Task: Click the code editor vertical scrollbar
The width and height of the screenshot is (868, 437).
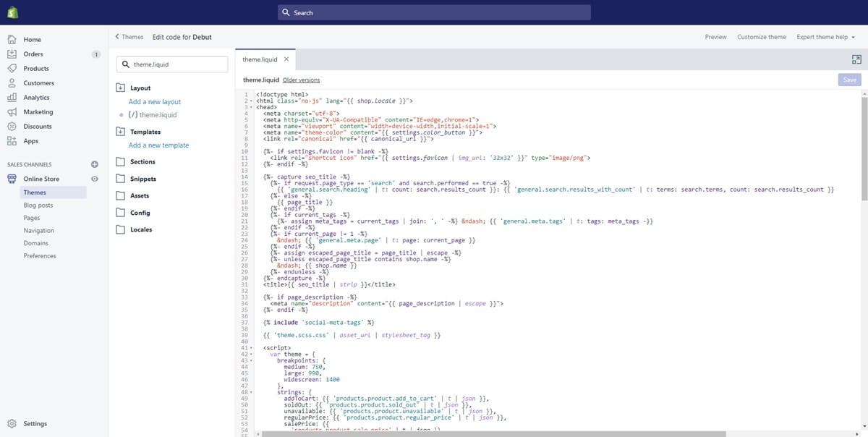Action: 864,148
